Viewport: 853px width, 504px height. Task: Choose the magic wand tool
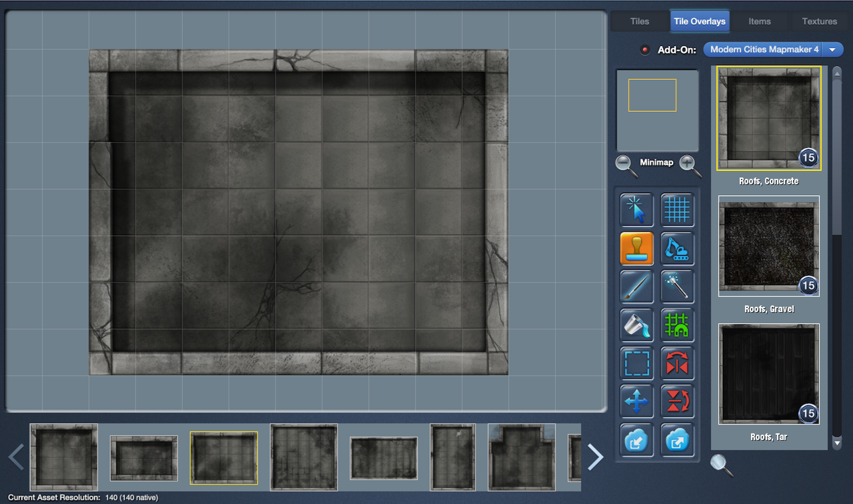click(x=677, y=287)
